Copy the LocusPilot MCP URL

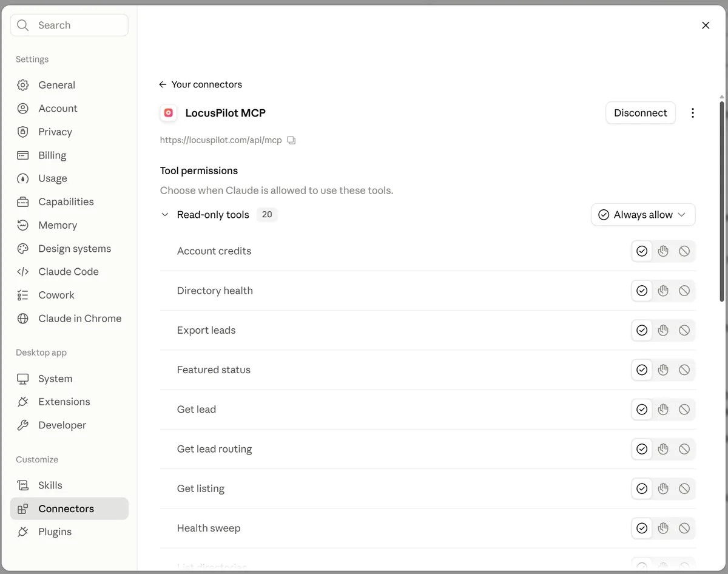click(x=291, y=140)
